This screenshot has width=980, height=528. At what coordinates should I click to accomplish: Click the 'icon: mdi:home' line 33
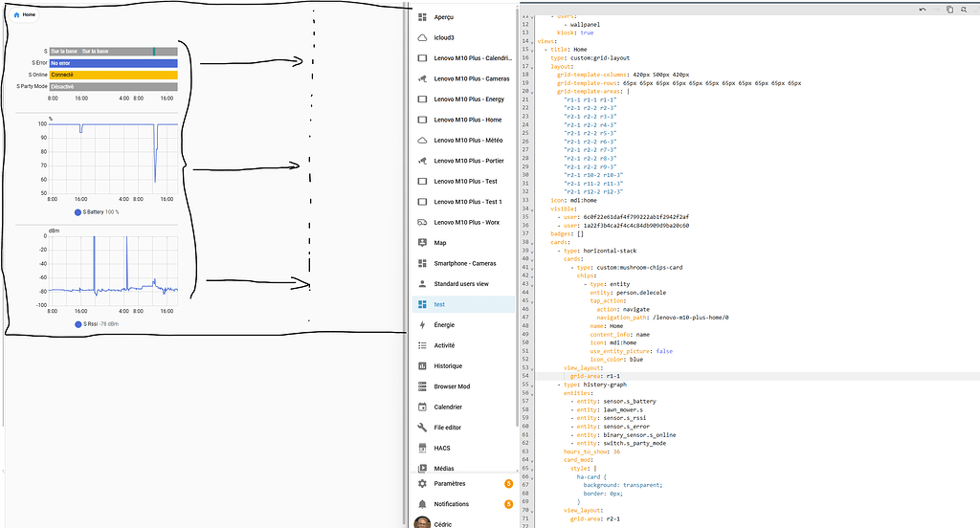point(573,201)
